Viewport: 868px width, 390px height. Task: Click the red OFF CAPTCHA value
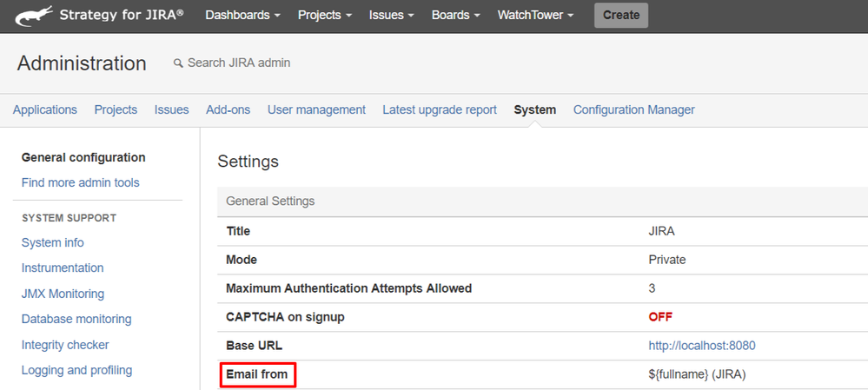pyautogui.click(x=660, y=317)
